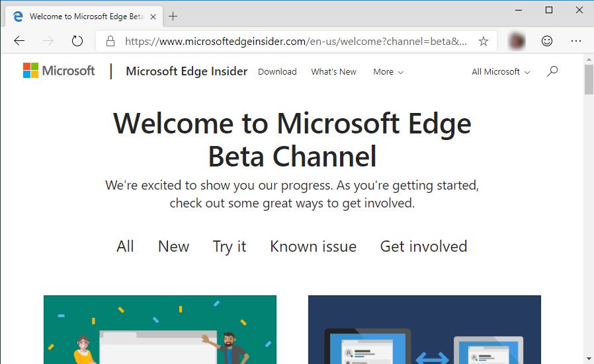Open the Download nav link
Screen dimensions: 594x364
pyautogui.click(x=277, y=72)
